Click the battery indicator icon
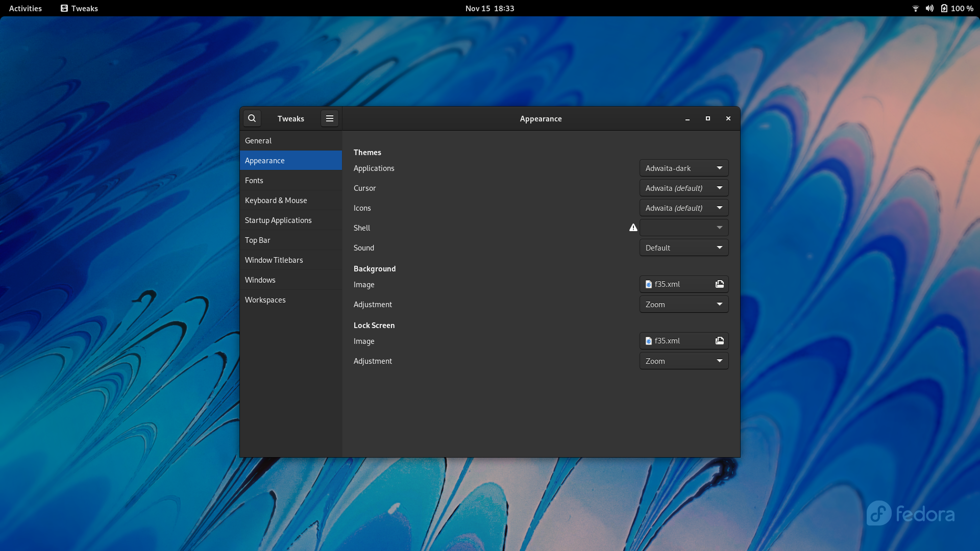This screenshot has height=551, width=980. click(x=944, y=8)
